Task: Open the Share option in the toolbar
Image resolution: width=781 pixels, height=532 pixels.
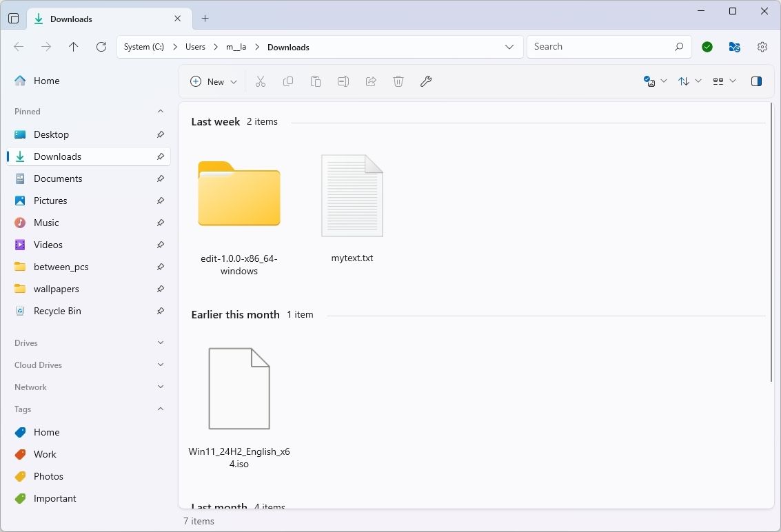Action: pyautogui.click(x=370, y=81)
